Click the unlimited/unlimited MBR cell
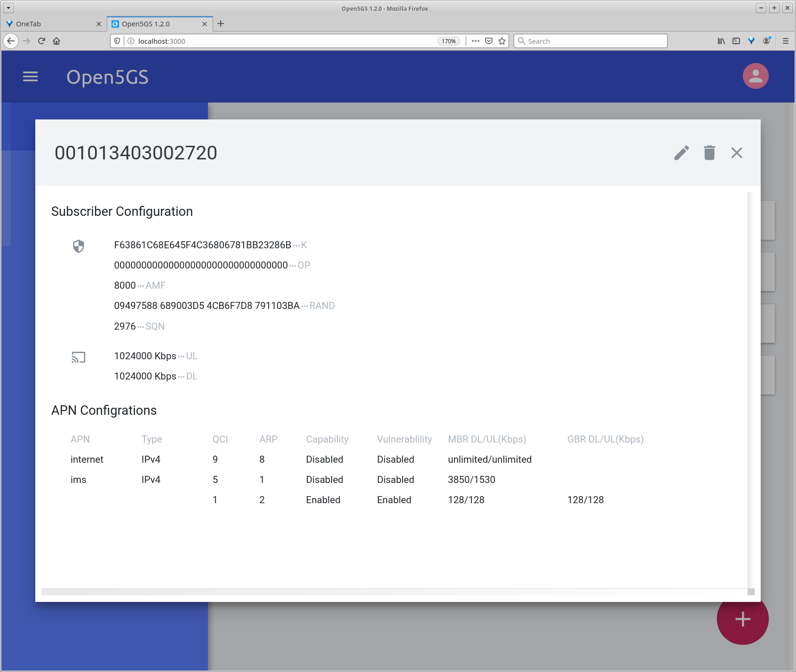Screen dimensions: 796x672 [x=490, y=459]
